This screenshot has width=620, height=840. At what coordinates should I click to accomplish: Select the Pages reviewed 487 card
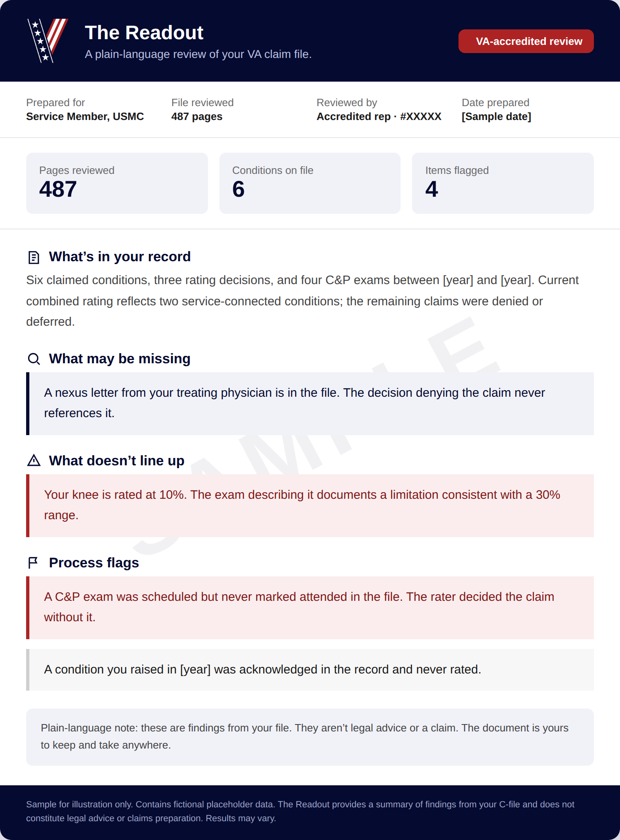coord(117,183)
